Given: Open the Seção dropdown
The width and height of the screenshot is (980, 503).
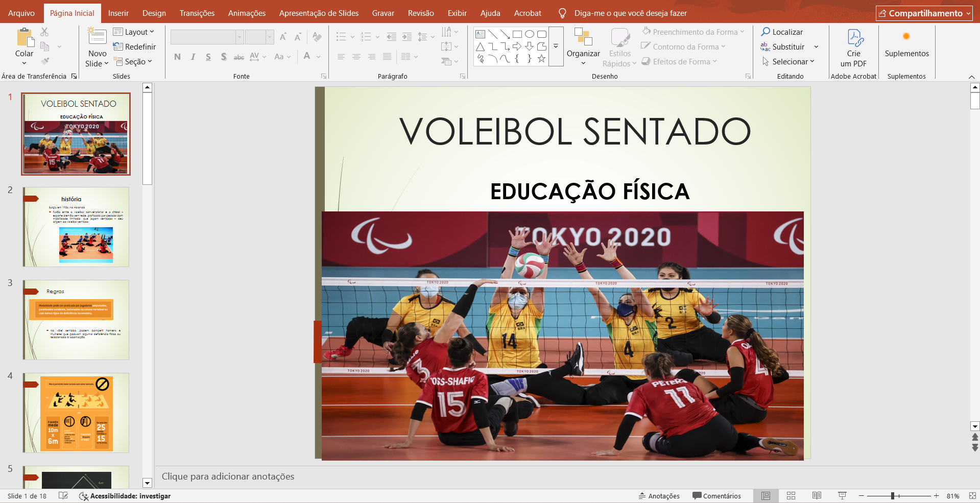Looking at the screenshot, I should pos(133,61).
